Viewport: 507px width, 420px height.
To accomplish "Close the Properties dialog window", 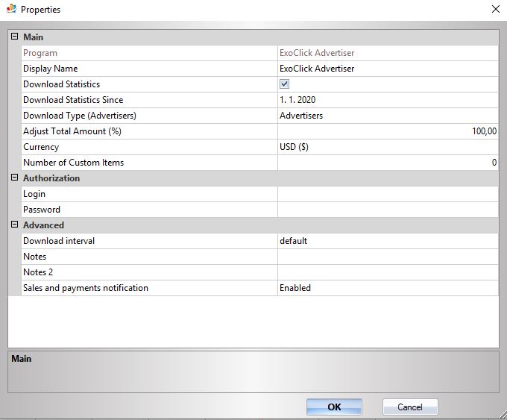I will point(496,9).
